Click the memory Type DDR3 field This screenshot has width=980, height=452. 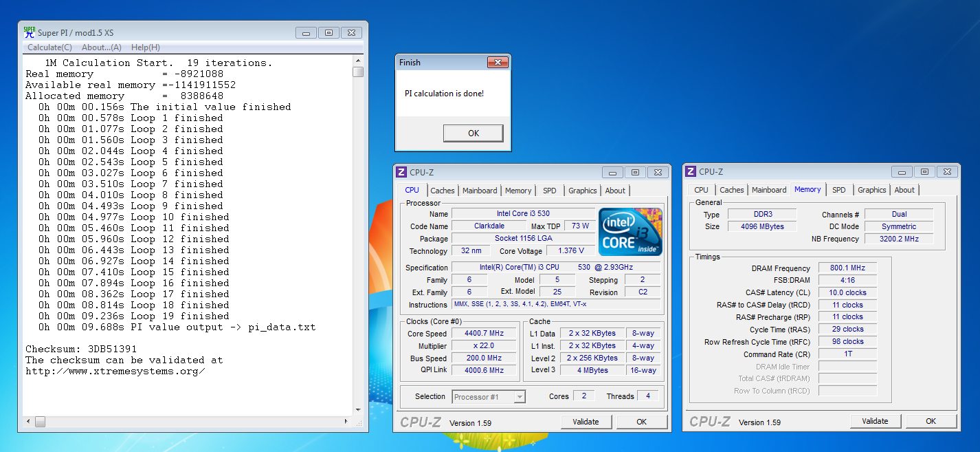click(x=761, y=215)
